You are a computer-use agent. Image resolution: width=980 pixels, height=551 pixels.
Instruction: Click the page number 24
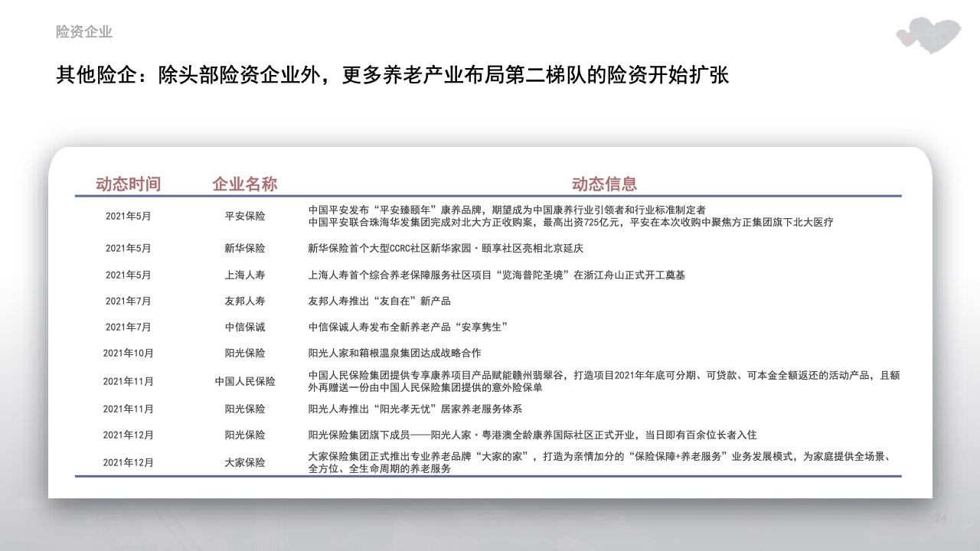941,520
